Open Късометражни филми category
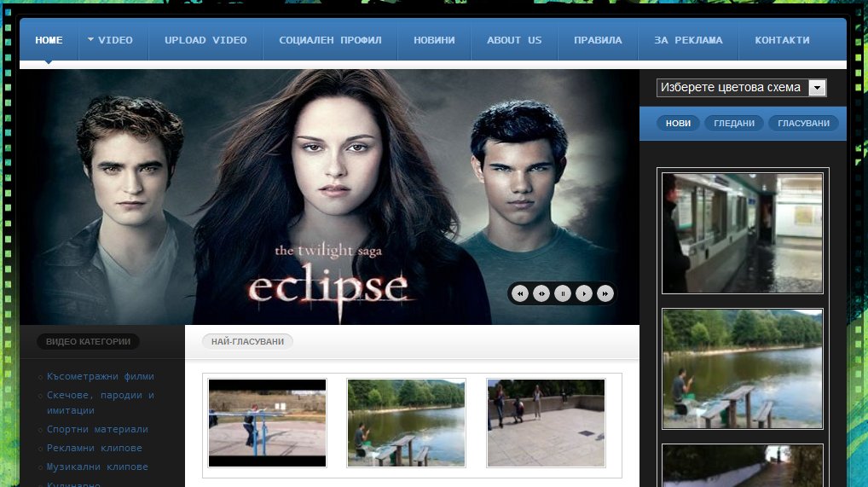This screenshot has height=487, width=868. (101, 376)
